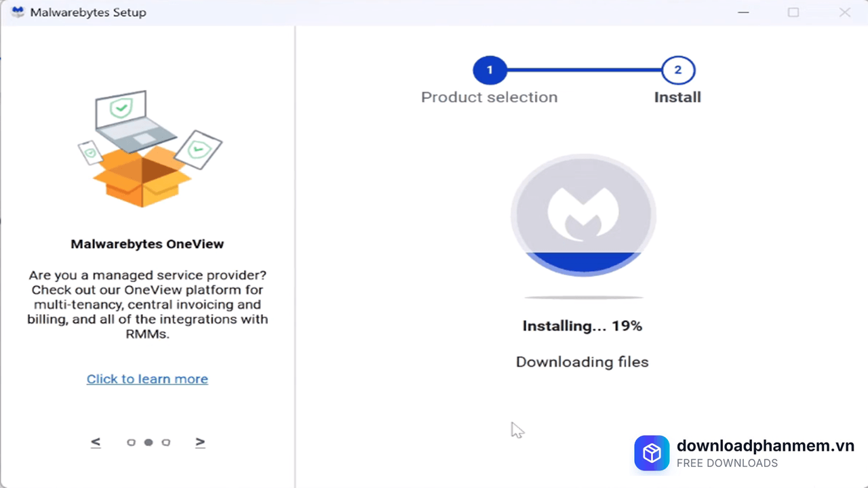Viewport: 868px width, 488px height.
Task: Click the downloadphanmem.vn cube logo
Action: (652, 453)
